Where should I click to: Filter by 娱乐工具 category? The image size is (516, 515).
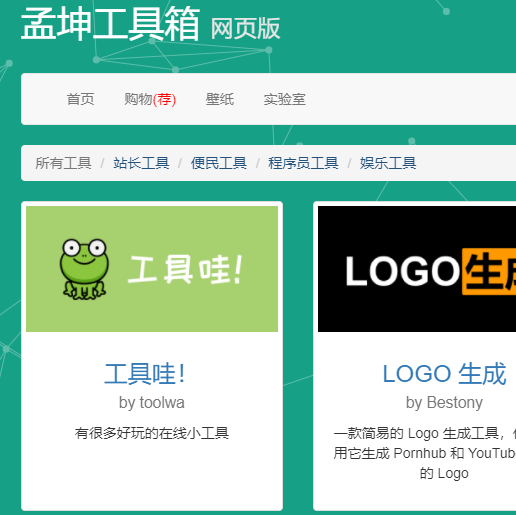coord(388,163)
